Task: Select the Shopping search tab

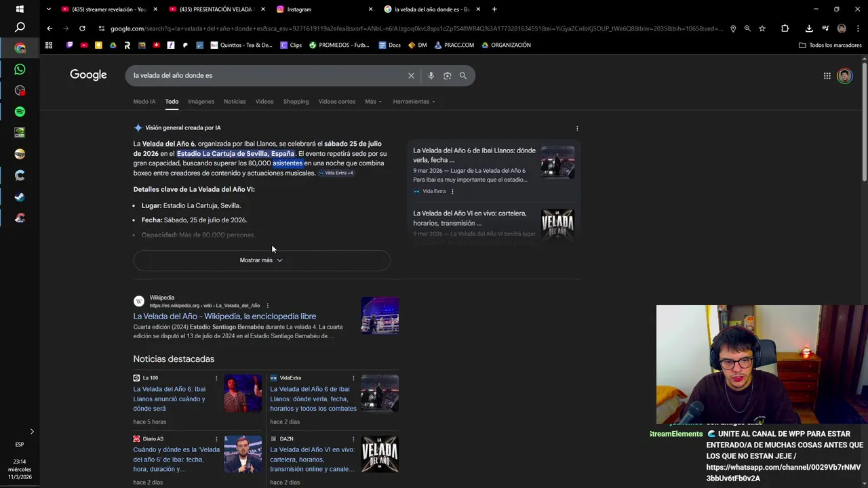Action: coord(296,102)
